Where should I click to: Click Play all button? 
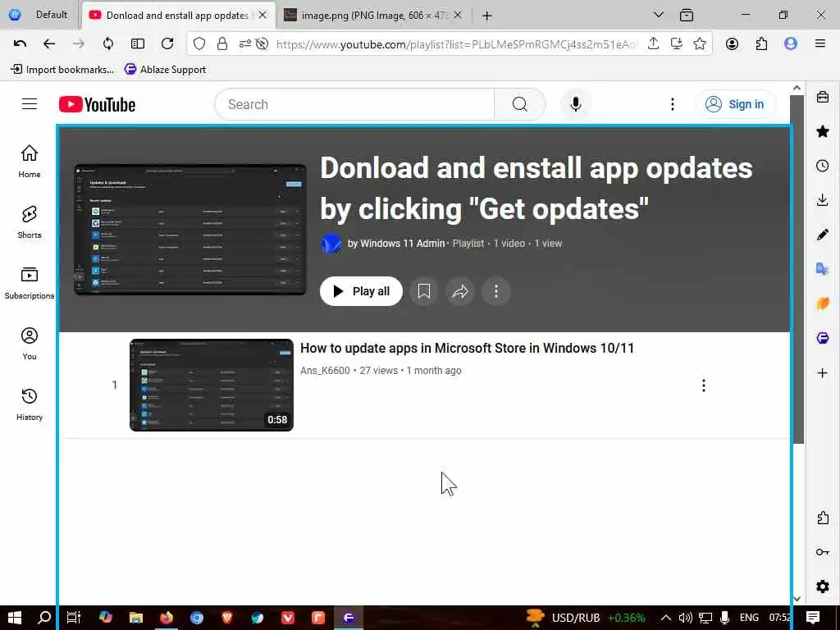tap(361, 291)
